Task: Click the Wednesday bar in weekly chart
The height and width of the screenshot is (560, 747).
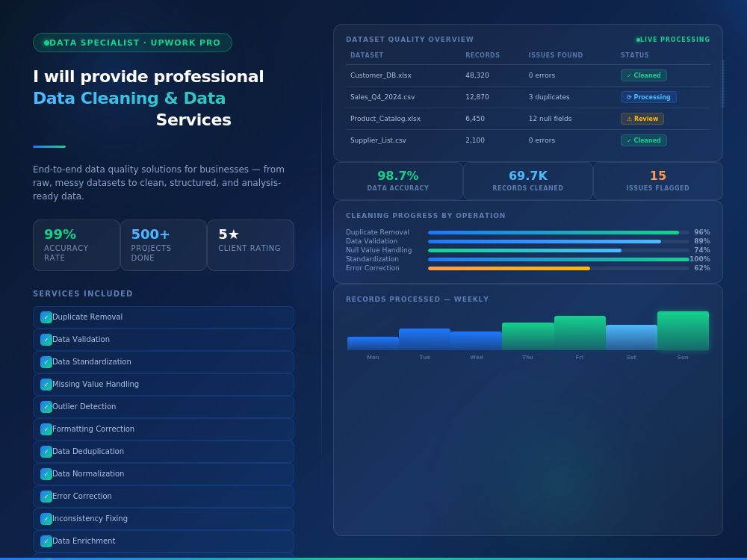Action: [x=477, y=341]
